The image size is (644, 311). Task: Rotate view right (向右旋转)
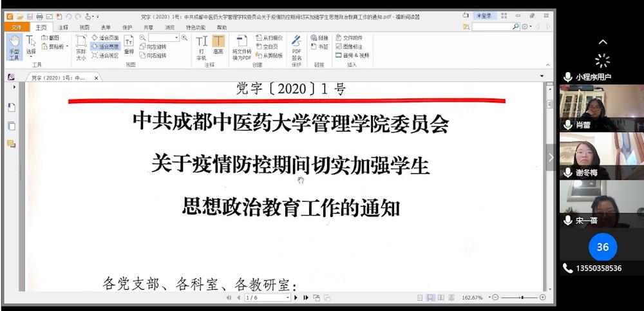[153, 55]
